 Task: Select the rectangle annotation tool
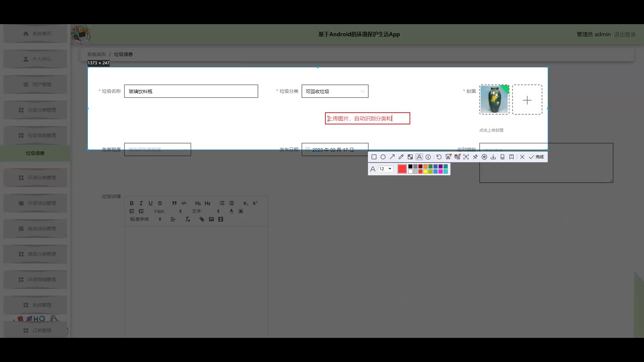[x=374, y=157]
